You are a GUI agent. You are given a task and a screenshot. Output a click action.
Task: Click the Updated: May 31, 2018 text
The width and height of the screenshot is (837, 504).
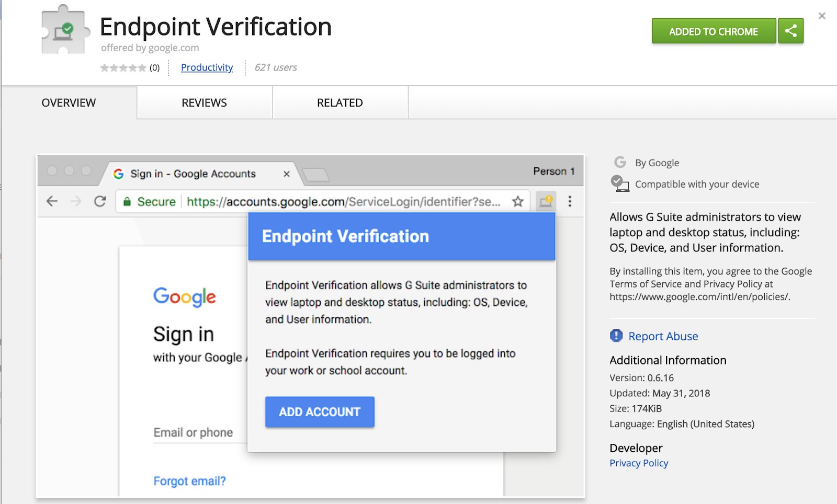(660, 393)
